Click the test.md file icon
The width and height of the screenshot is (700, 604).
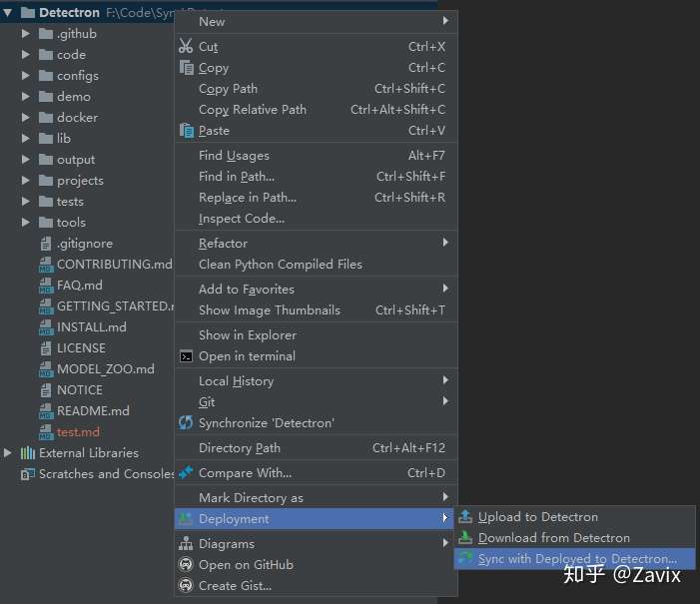46,431
